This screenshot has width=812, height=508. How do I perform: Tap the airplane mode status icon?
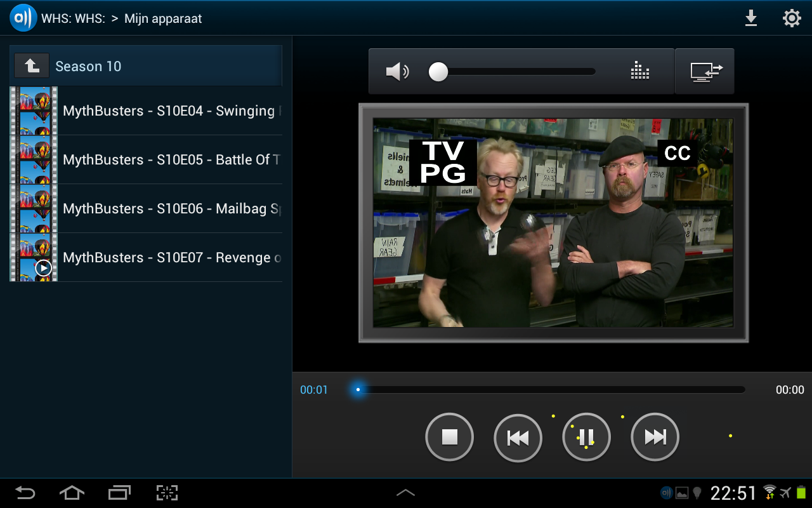pyautogui.click(x=786, y=493)
